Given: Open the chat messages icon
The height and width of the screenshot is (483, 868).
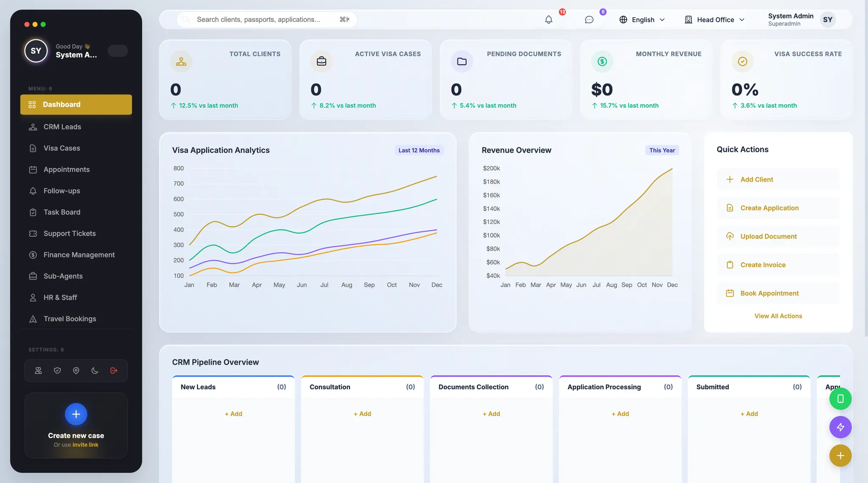Looking at the screenshot, I should 589,20.
